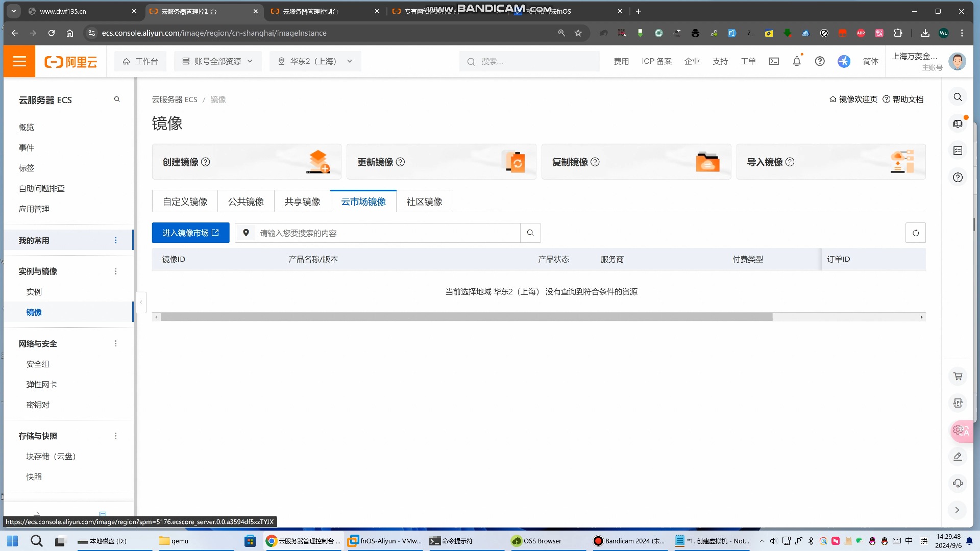Screen dimensions: 980x551
Task: Refresh the marketplace image list
Action: click(915, 233)
